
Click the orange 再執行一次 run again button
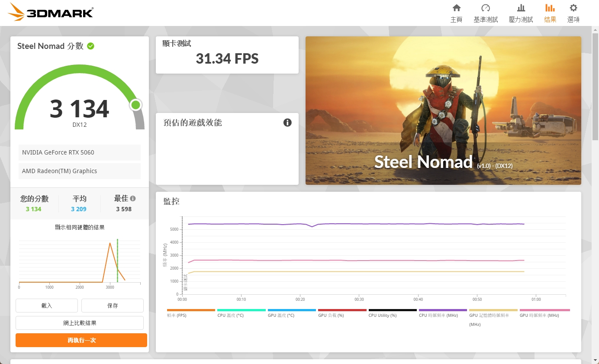pyautogui.click(x=81, y=340)
